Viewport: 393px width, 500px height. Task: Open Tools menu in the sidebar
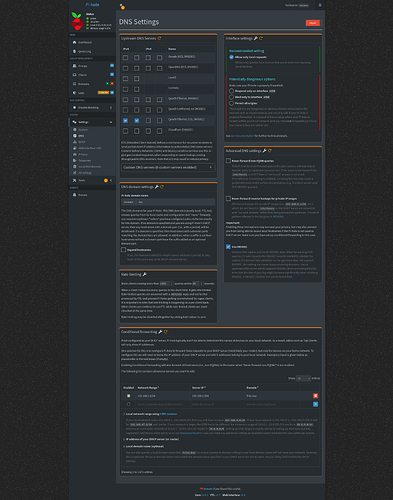point(92,180)
